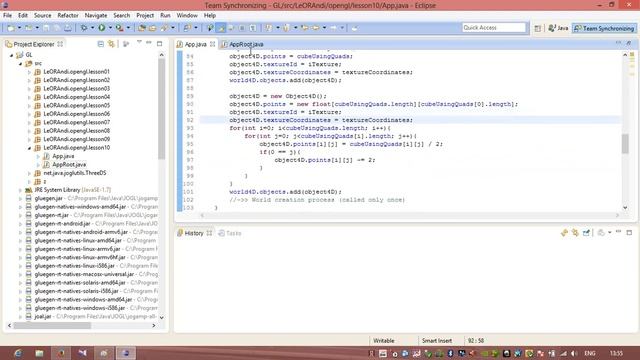This screenshot has height=360, width=640.
Task: Maximize the History panel
Action: pyautogui.click(x=629, y=232)
